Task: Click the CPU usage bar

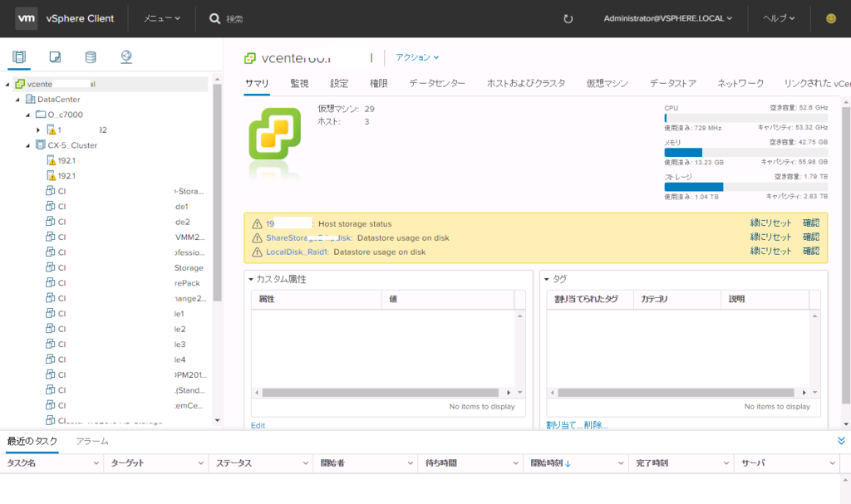Action: click(x=745, y=118)
